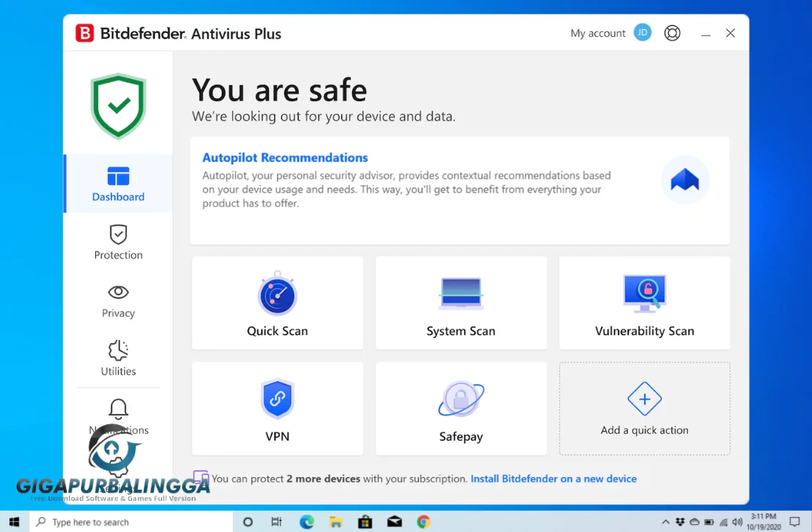The height and width of the screenshot is (532, 812).
Task: Open the Autopilot Recommendations heading
Action: tap(285, 157)
